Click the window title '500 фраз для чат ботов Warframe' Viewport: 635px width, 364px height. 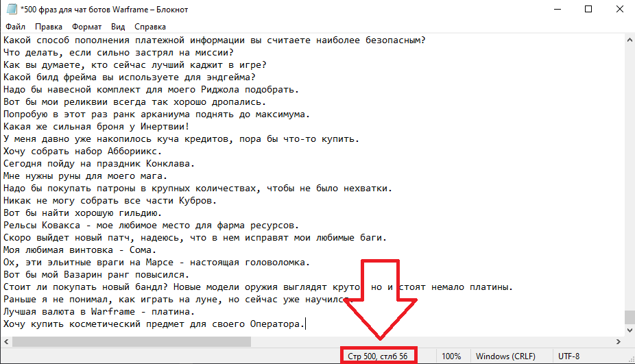point(104,10)
